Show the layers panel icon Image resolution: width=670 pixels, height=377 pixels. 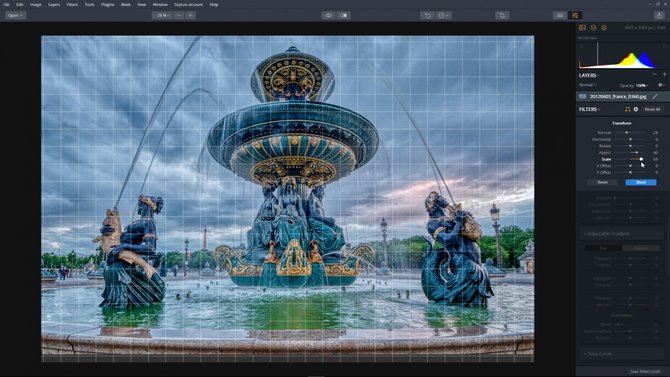(594, 27)
